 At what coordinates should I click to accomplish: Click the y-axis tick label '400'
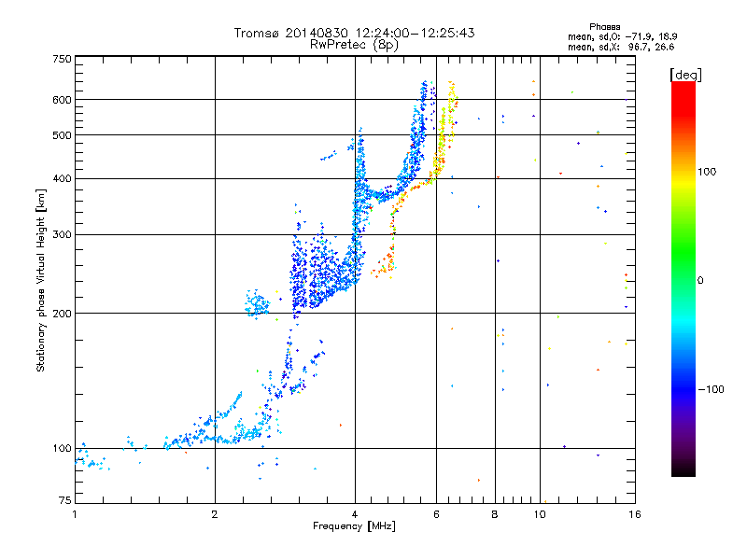click(62, 178)
